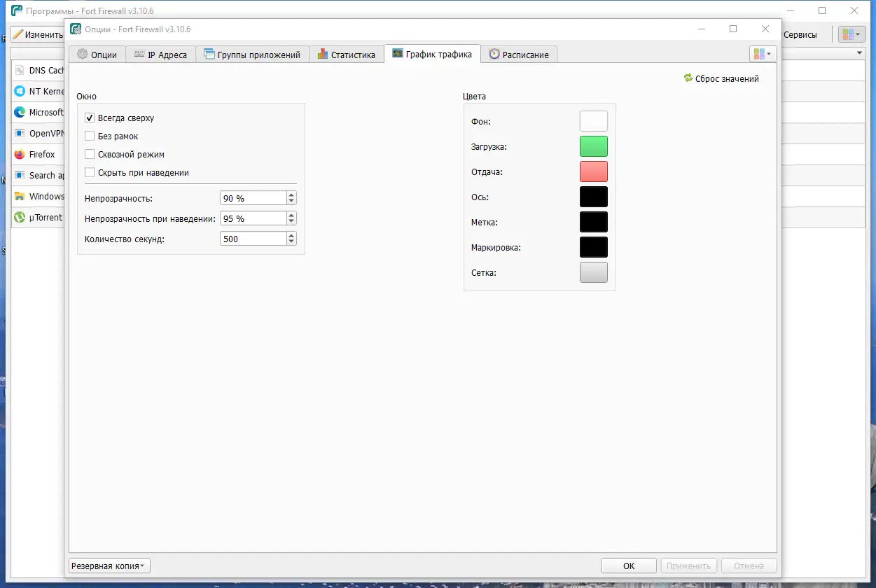Pick the Метка black color swatch
876x588 pixels.
pos(594,222)
